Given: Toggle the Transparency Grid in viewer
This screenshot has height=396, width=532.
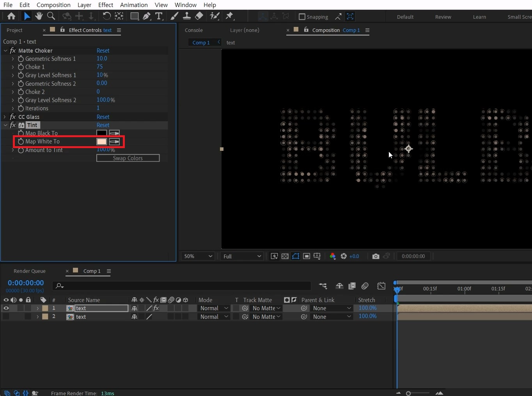Looking at the screenshot, I should point(285,256).
